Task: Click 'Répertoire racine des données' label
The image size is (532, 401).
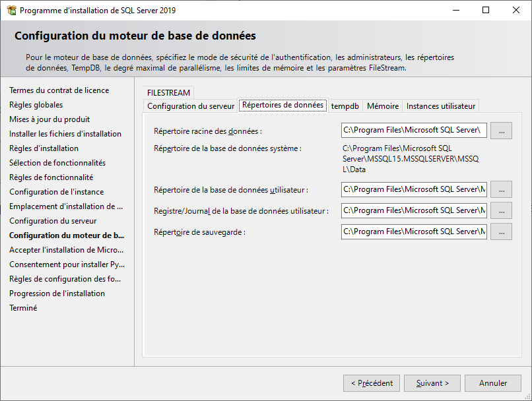Action: 208,131
